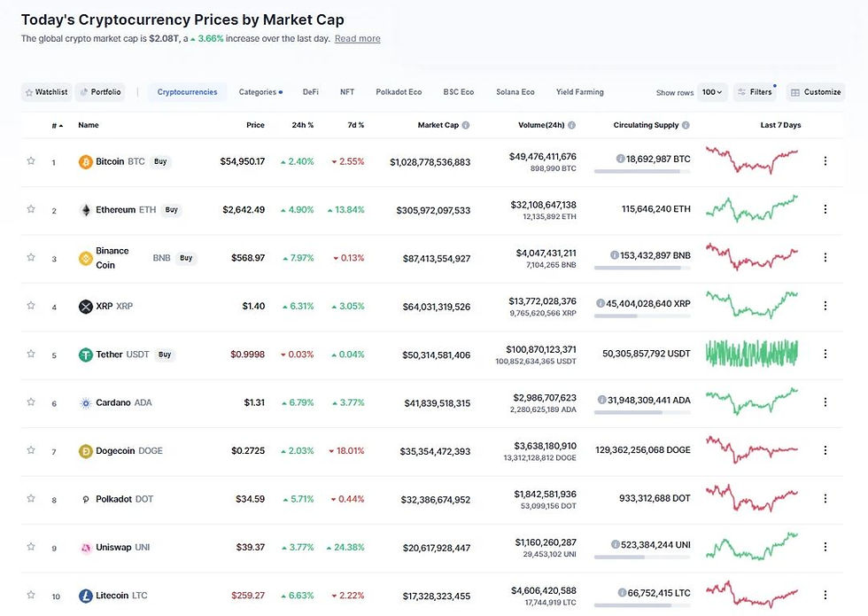Screen dimensions: 868x616
Task: Switch to the Cryptocurrencies tab
Action: pyautogui.click(x=187, y=92)
